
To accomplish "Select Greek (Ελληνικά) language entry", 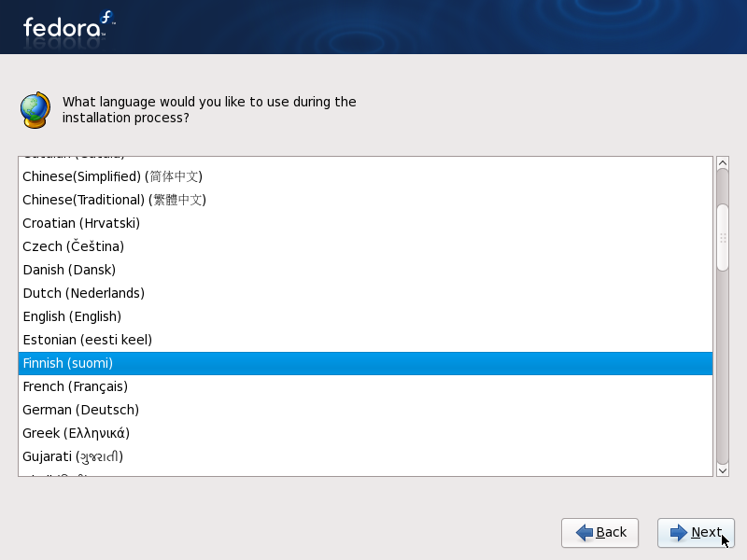I will pos(76,433).
